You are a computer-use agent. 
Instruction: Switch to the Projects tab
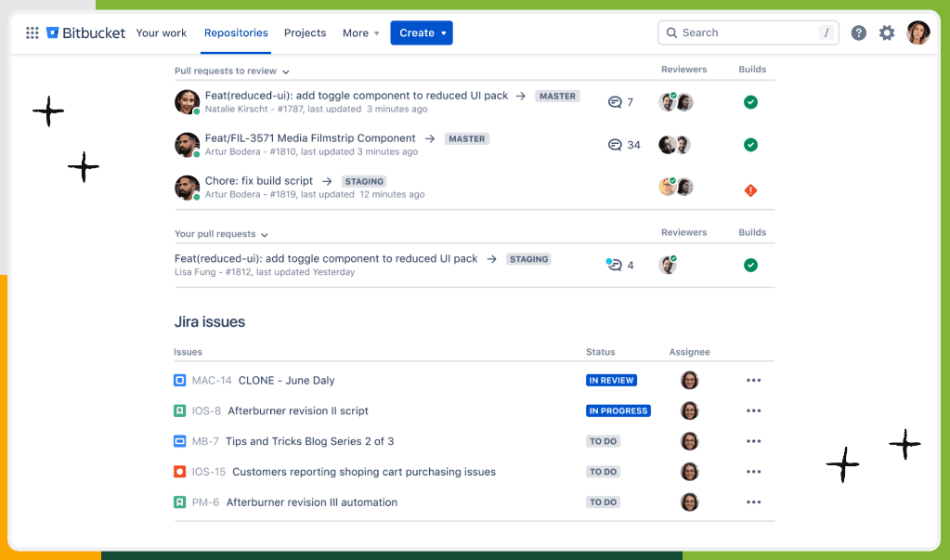click(305, 33)
